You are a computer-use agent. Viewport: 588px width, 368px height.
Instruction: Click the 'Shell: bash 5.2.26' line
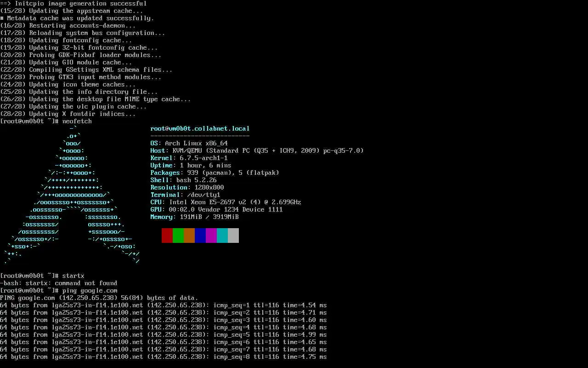coord(183,180)
